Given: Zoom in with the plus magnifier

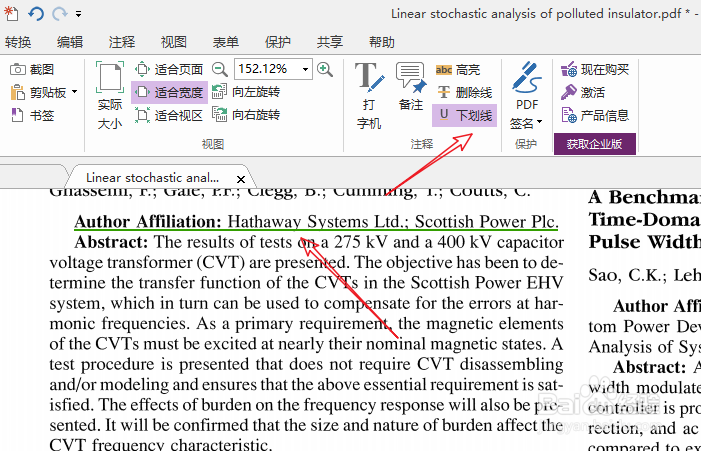Looking at the screenshot, I should coord(325,69).
